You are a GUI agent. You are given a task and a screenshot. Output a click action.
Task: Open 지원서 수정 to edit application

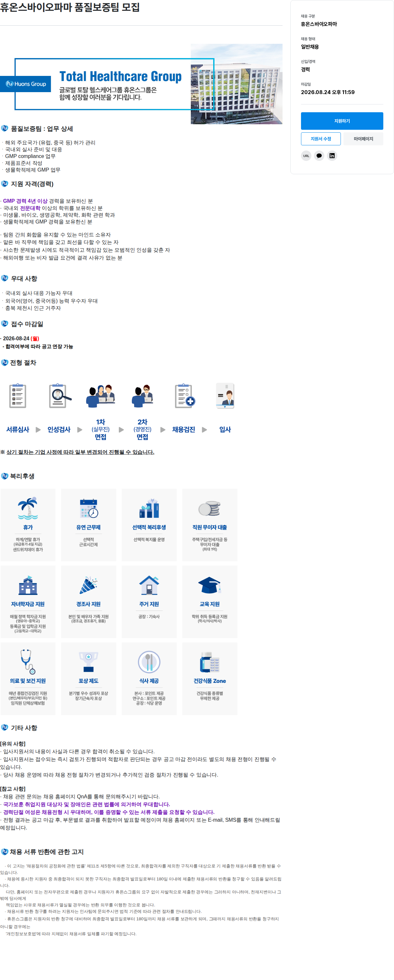[321, 139]
